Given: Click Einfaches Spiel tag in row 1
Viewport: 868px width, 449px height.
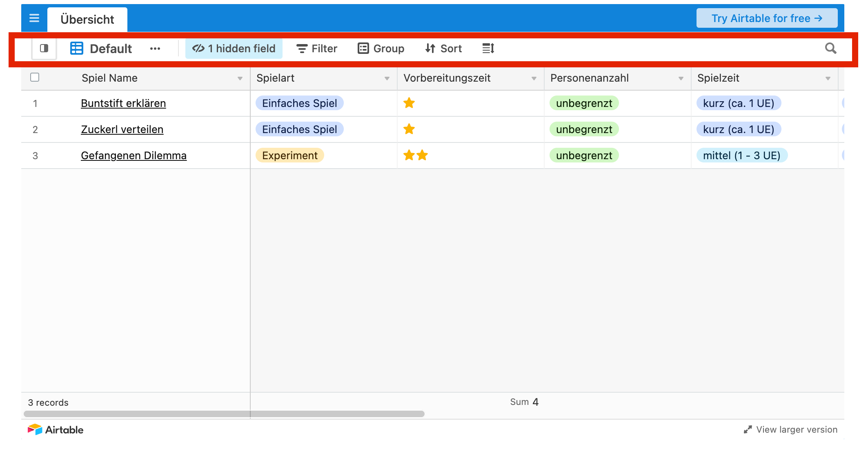Looking at the screenshot, I should coord(300,103).
